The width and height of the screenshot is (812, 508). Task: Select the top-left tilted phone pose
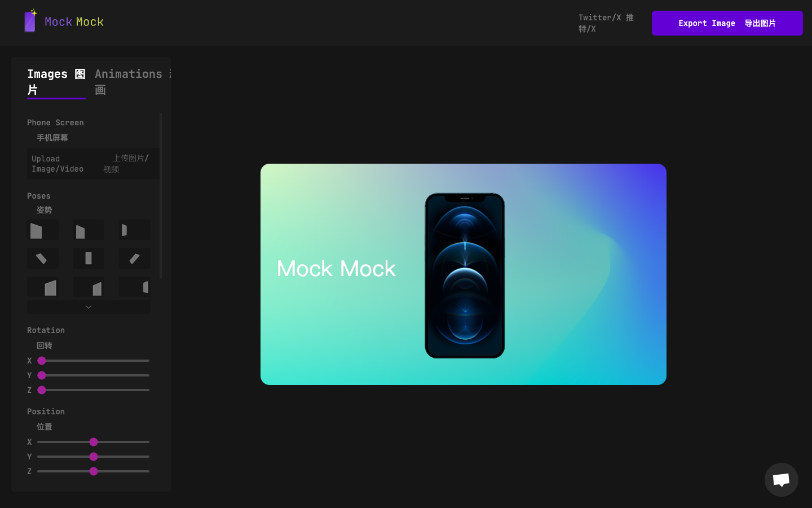[42, 230]
